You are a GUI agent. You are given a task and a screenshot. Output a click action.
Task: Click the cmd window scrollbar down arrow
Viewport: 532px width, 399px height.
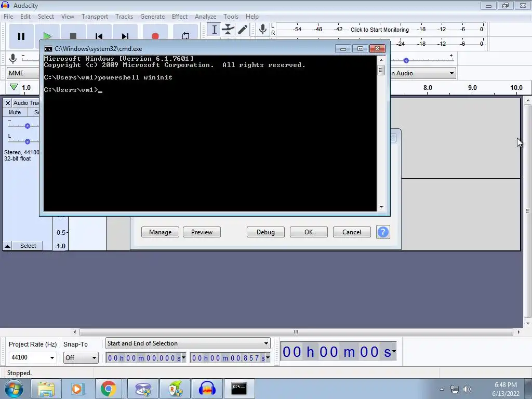(x=381, y=207)
